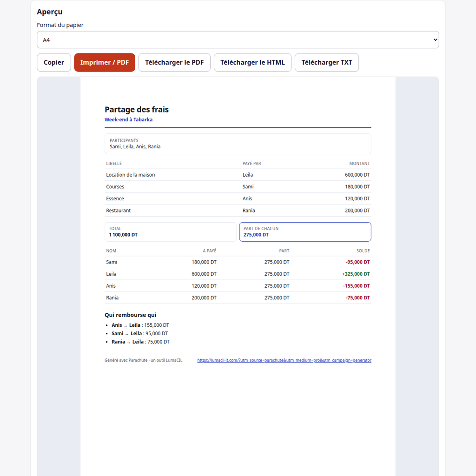Click the 'MONTANT' column header
Image resolution: width=476 pixels, height=476 pixels.
point(359,164)
